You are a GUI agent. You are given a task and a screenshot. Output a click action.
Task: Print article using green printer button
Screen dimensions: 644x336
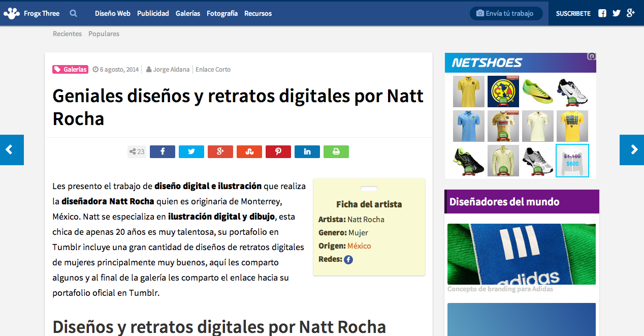pyautogui.click(x=336, y=151)
